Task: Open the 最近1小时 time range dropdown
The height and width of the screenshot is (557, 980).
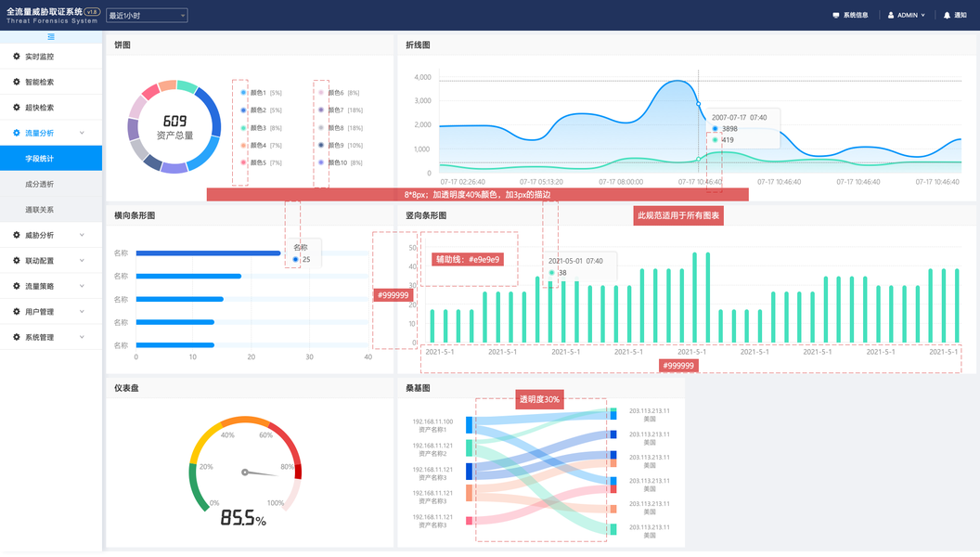Action: (x=147, y=15)
